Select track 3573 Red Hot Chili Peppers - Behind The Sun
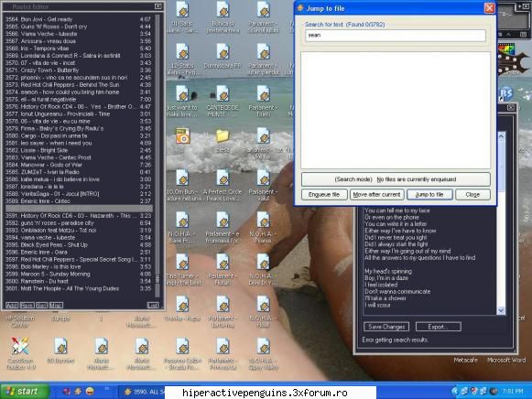Screen dimensions: 532x399 point(79,85)
